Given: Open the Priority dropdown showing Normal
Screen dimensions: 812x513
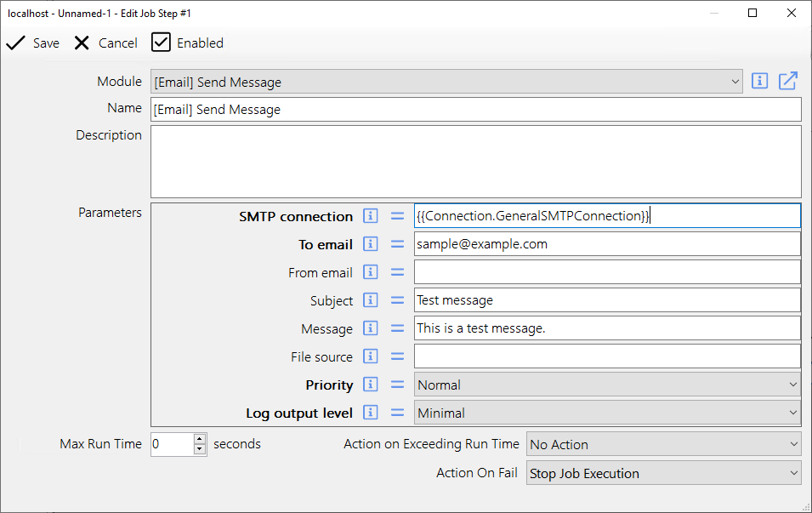Looking at the screenshot, I should tap(607, 385).
